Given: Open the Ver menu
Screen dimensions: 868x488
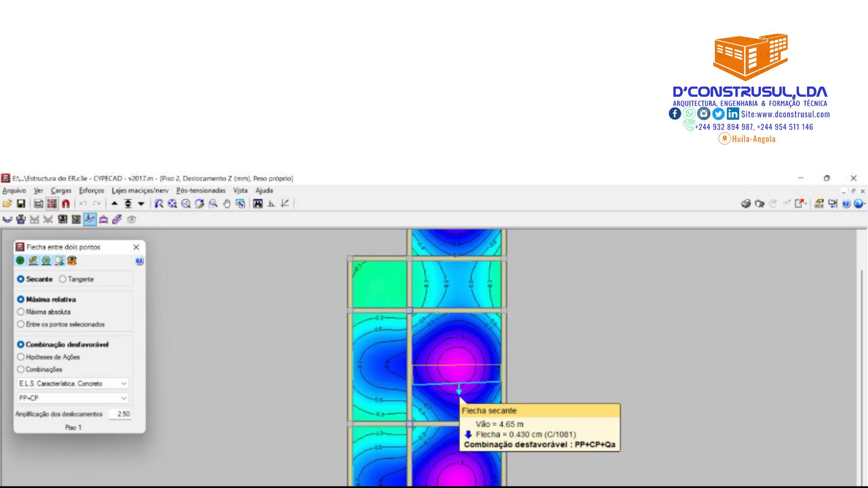Looking at the screenshot, I should click(x=38, y=191).
